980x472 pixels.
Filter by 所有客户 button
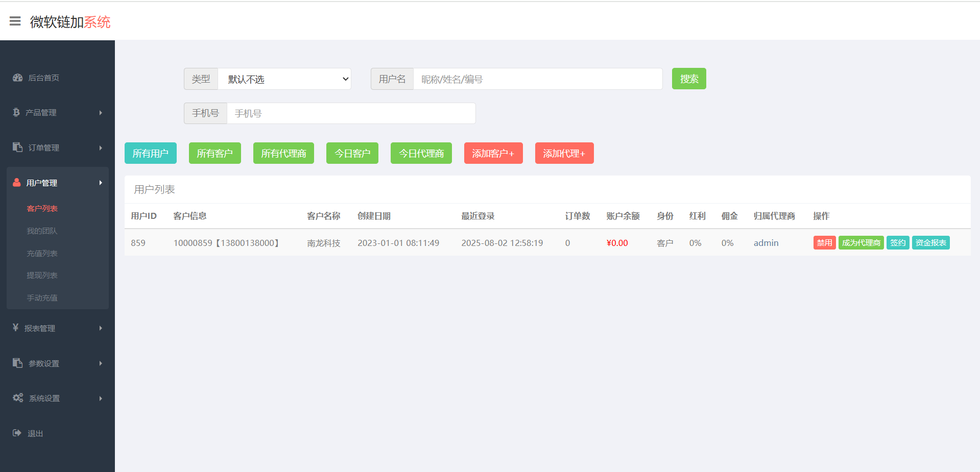(x=215, y=153)
